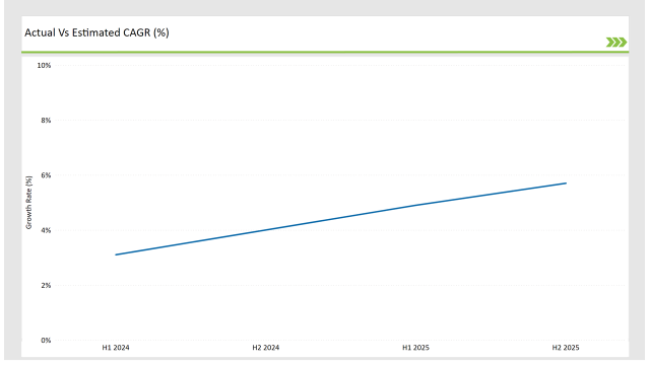The height and width of the screenshot is (365, 650).
Task: Click the 2% dotted gridline
Action: pos(340,285)
